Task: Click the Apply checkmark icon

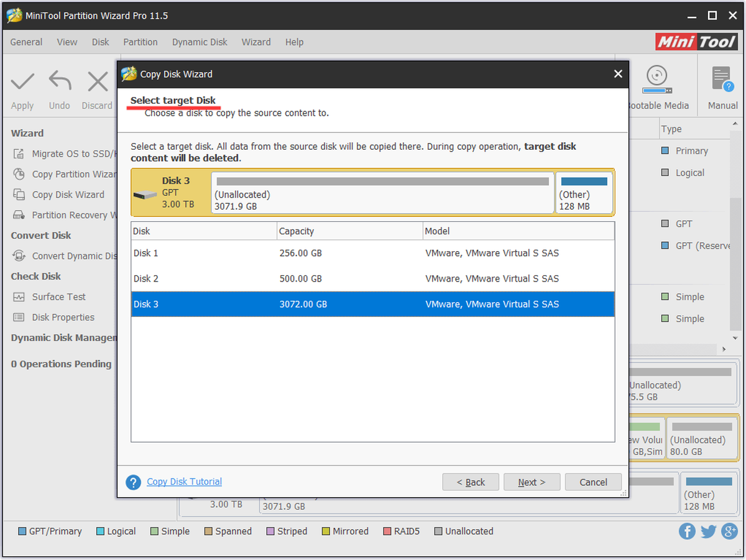Action: click(x=22, y=81)
